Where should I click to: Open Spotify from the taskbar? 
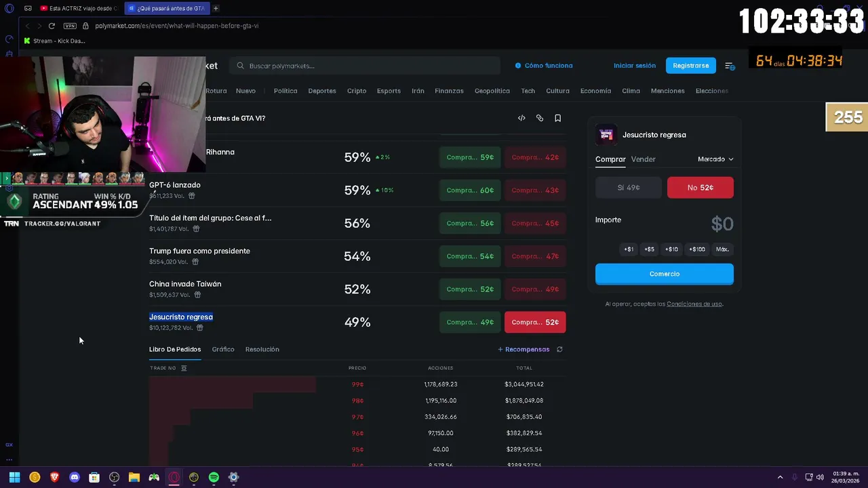[x=214, y=477]
